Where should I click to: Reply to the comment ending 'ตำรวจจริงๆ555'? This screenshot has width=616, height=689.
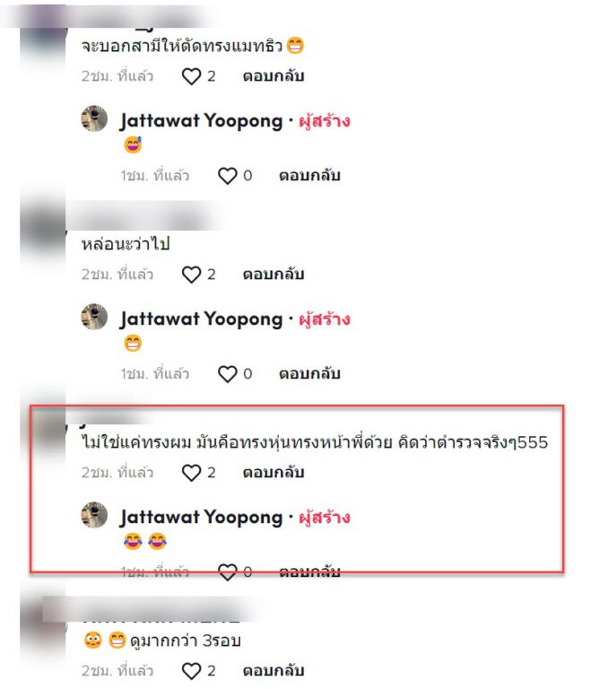[x=273, y=473]
